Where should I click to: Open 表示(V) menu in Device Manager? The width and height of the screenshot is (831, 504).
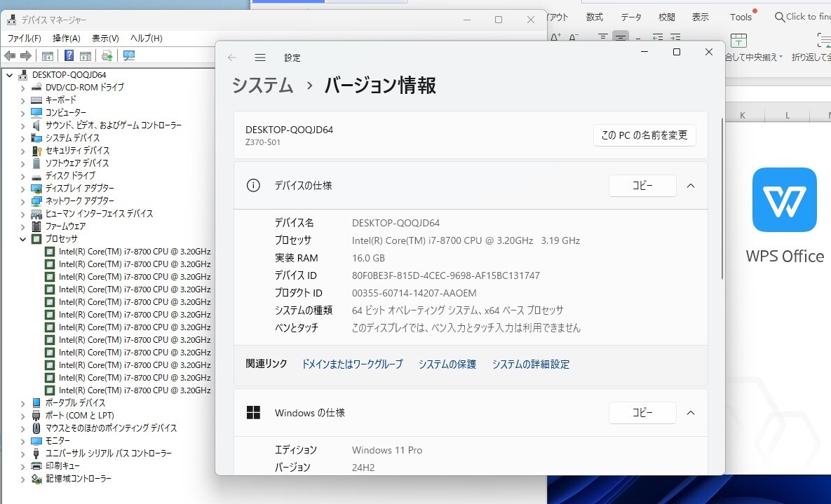click(105, 38)
